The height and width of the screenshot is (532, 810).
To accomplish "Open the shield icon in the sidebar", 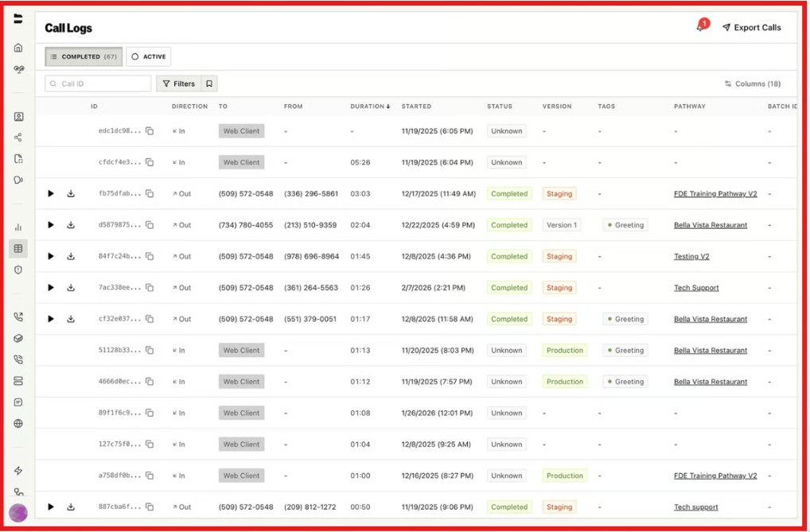I will click(x=18, y=270).
